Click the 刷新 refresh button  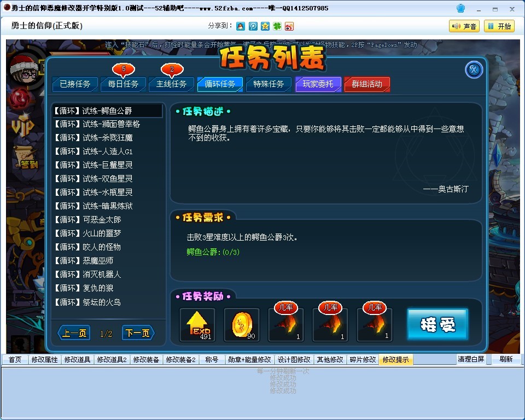(x=506, y=359)
